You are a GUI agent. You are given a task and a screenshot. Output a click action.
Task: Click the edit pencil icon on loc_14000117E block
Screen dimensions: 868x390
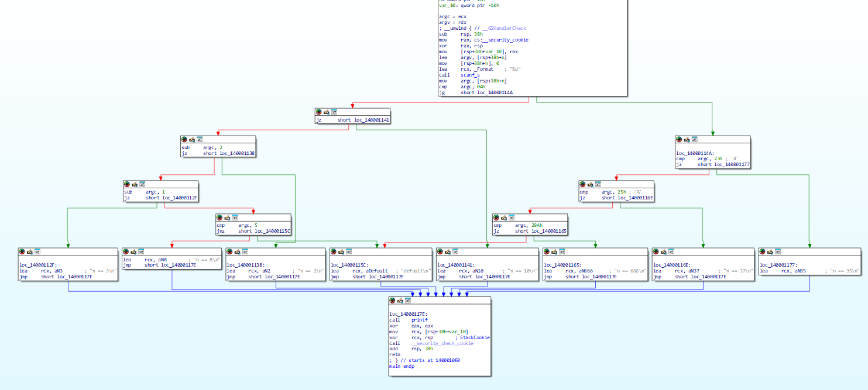click(x=400, y=301)
